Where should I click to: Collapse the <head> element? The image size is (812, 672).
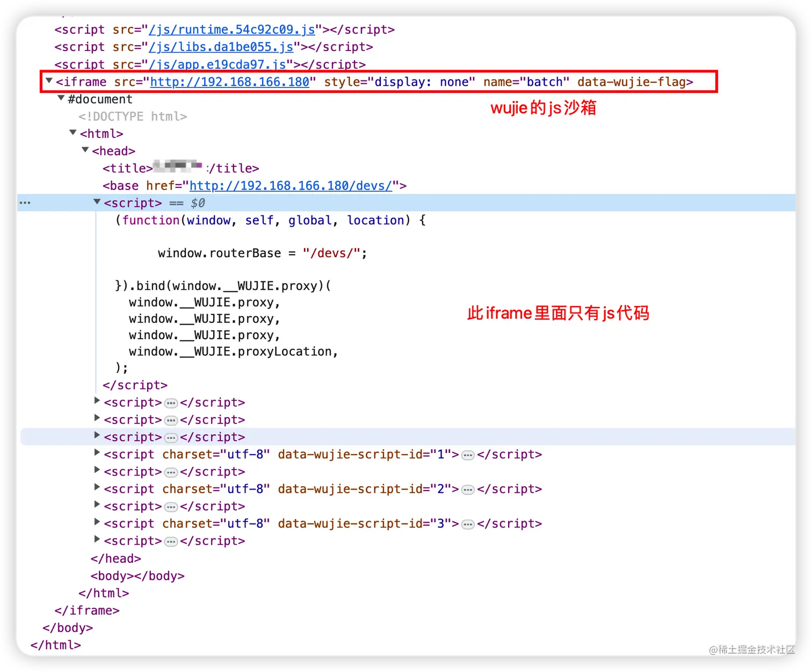[85, 150]
